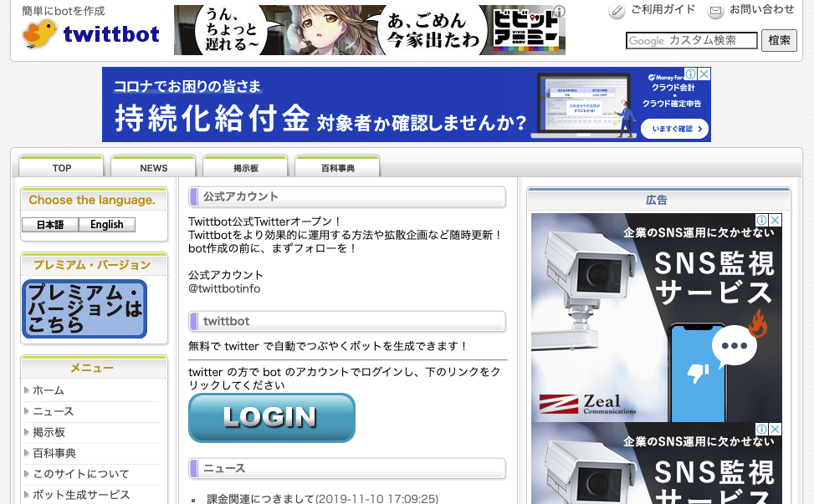Click いますぐ確認 button in blue ad
This screenshot has height=504, width=814.
click(674, 129)
